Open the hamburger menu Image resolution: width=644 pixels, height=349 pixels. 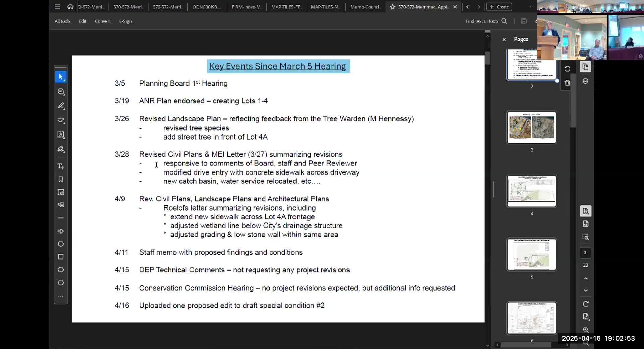(x=58, y=7)
